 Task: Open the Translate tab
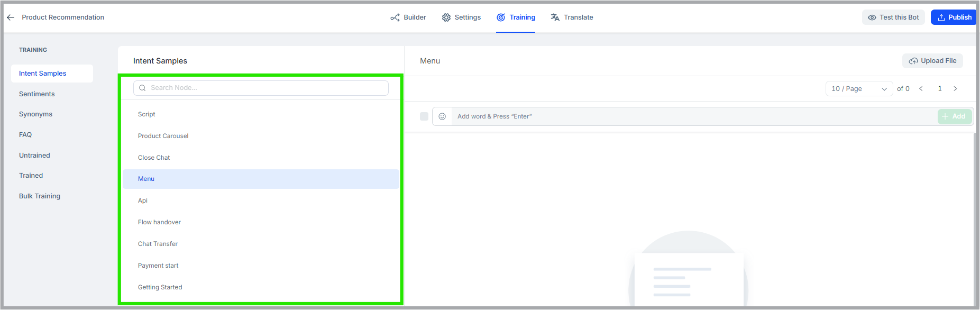pyautogui.click(x=572, y=17)
